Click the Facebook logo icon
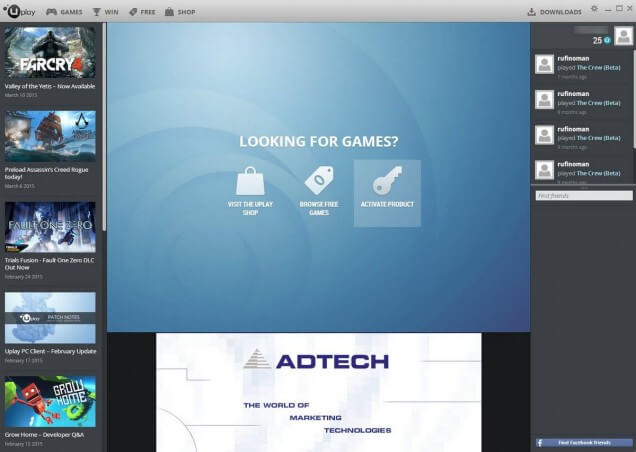636x452 pixels. point(540,443)
